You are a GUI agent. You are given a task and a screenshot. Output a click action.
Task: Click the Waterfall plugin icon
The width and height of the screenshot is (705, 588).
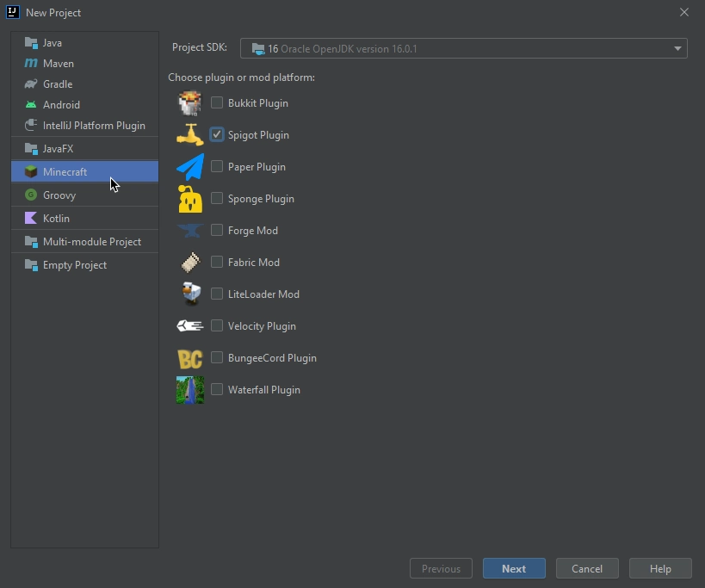pos(189,390)
